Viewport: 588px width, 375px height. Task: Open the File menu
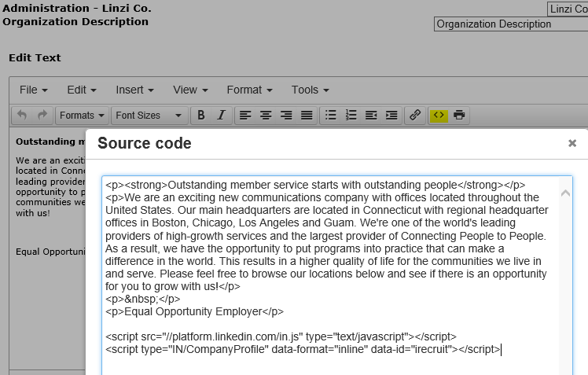[33, 90]
